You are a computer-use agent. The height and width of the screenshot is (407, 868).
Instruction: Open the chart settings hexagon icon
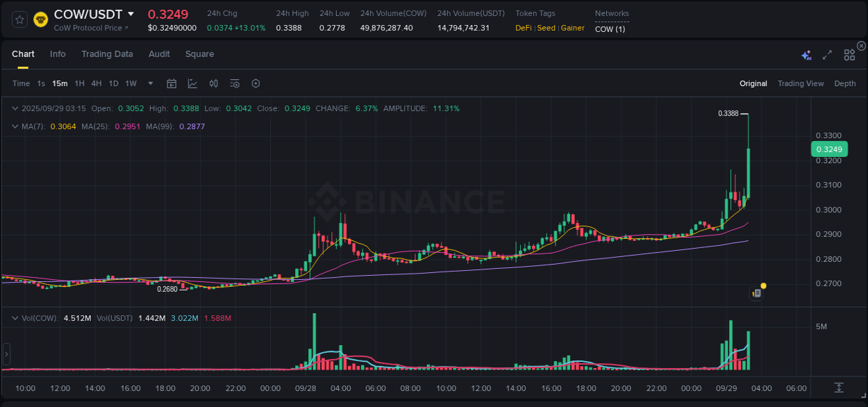tap(256, 83)
